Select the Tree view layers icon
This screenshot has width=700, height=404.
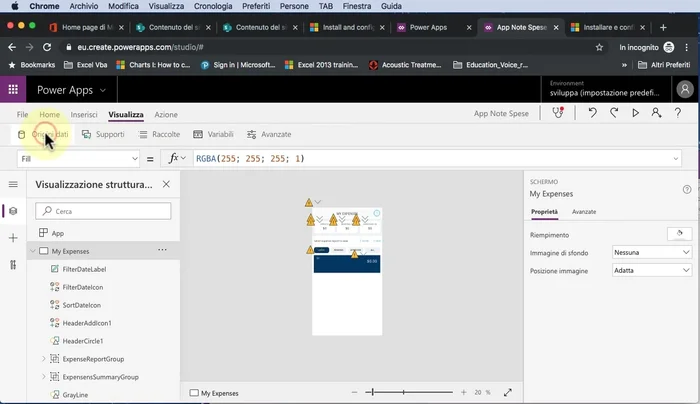click(x=13, y=211)
